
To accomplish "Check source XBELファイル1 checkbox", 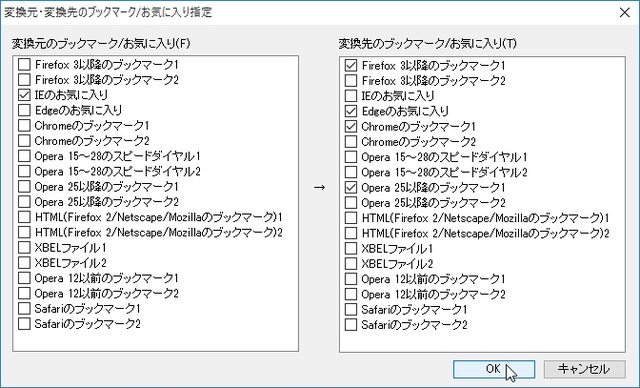I will point(24,248).
